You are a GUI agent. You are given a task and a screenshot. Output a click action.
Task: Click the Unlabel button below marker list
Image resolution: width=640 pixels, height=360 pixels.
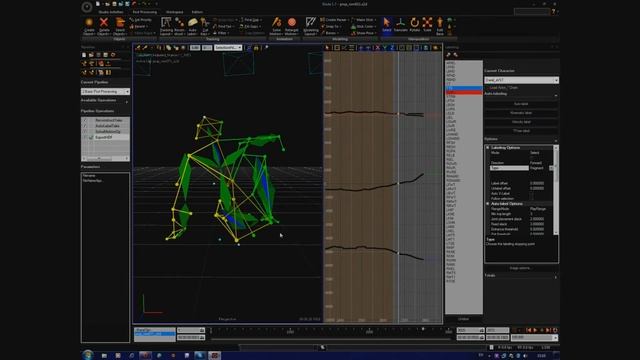coord(463,319)
